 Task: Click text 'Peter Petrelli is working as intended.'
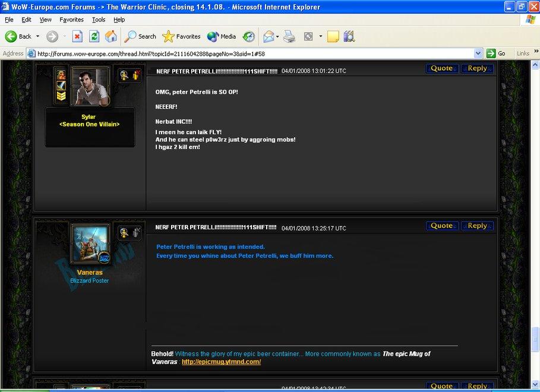click(210, 246)
